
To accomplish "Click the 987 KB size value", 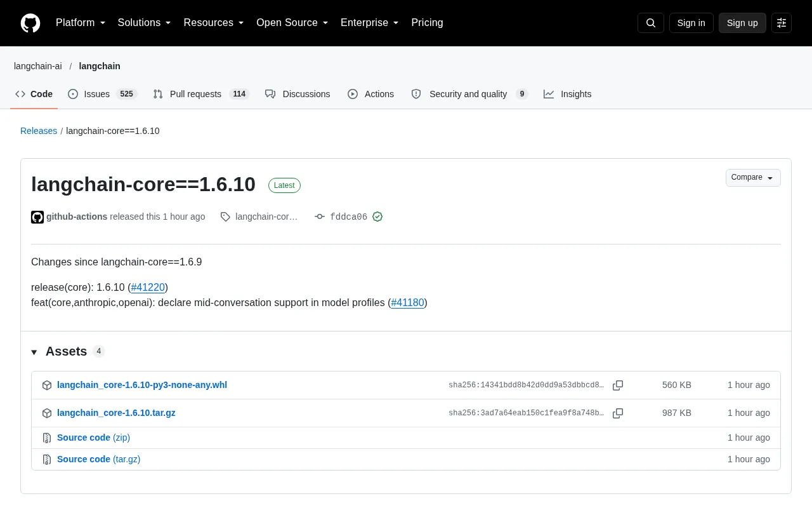I will [x=677, y=413].
